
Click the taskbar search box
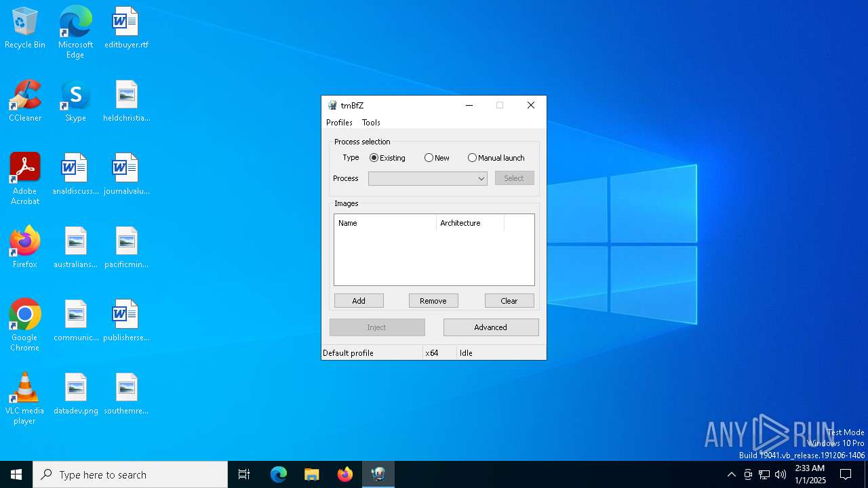point(130,474)
